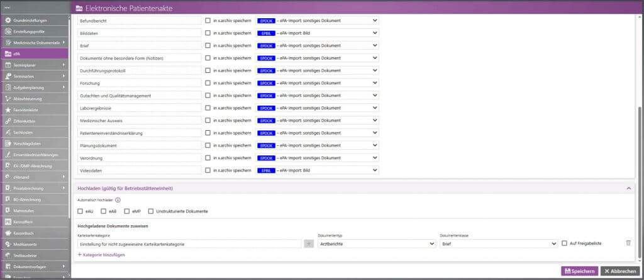Click the Kassenbuch icon in sidebar
Image resolution: width=644 pixels, height=280 pixels.
coord(8,233)
